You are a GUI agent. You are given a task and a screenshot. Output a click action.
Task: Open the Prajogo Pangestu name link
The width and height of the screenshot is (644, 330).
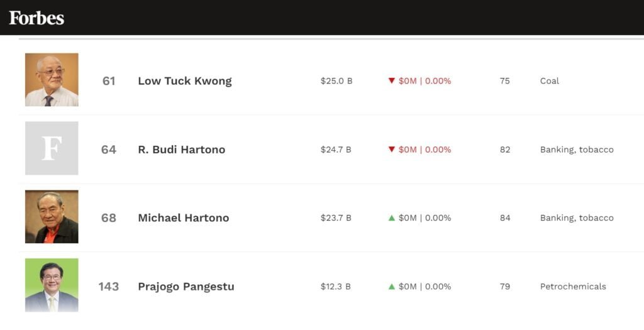(186, 287)
